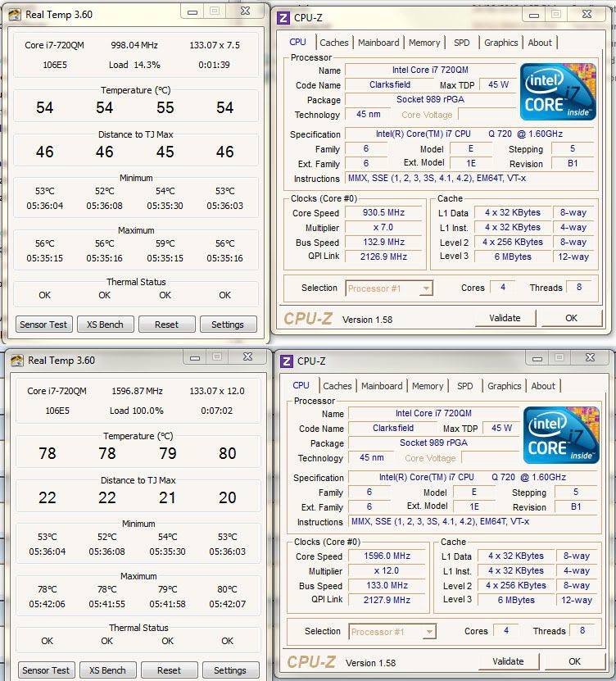Switch to Caches tab in lower CPU-Z
The image size is (616, 681).
click(337, 386)
